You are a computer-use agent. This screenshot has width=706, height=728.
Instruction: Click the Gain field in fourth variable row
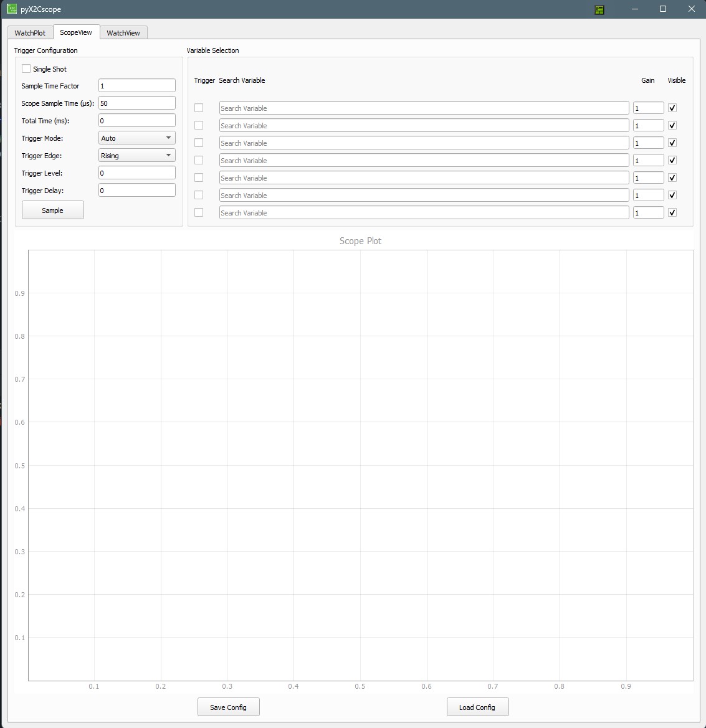pos(649,160)
